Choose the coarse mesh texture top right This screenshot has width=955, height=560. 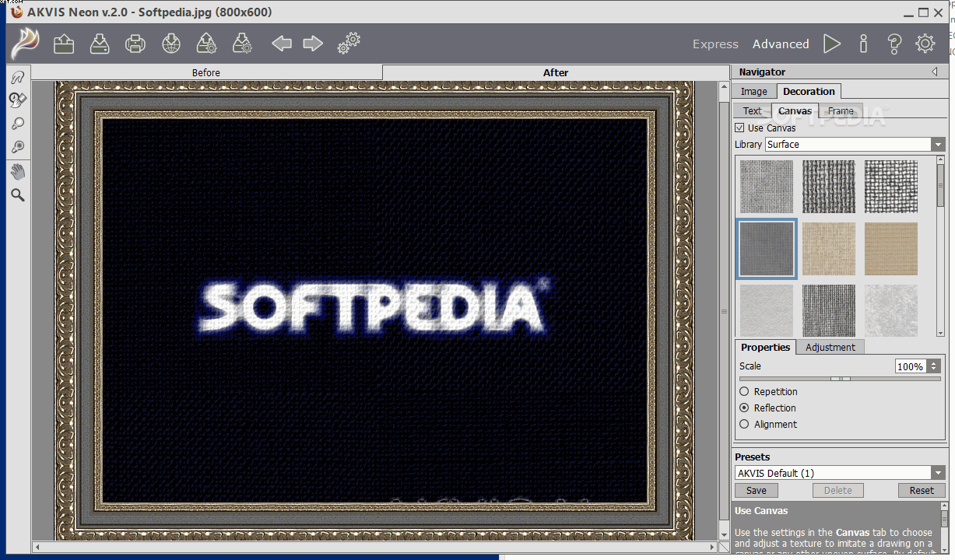891,187
